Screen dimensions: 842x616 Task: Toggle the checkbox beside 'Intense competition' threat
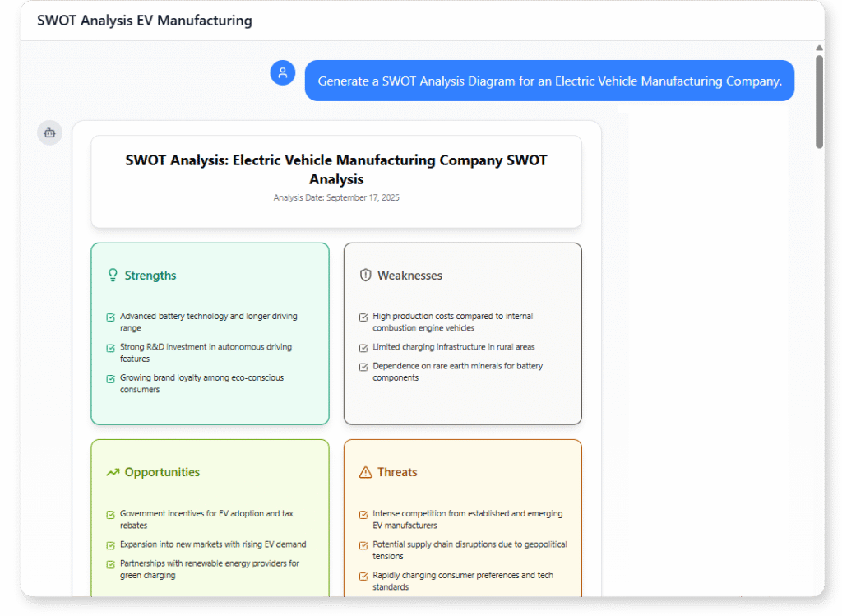point(363,513)
